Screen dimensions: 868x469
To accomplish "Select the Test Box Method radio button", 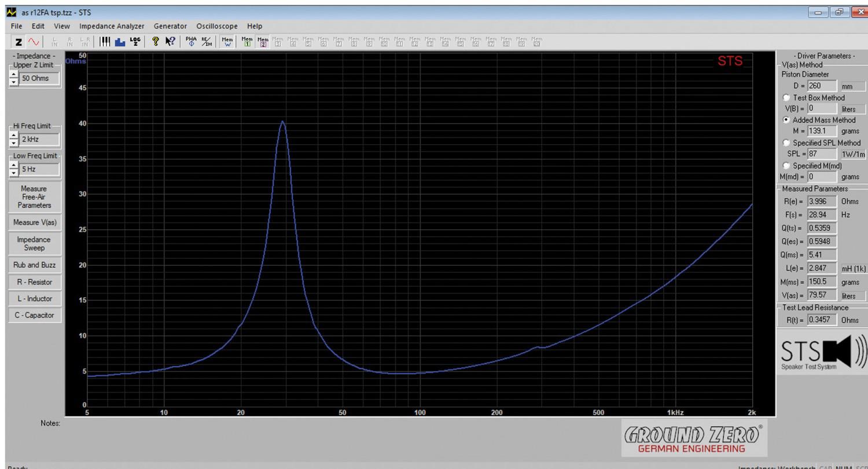I will (x=786, y=98).
